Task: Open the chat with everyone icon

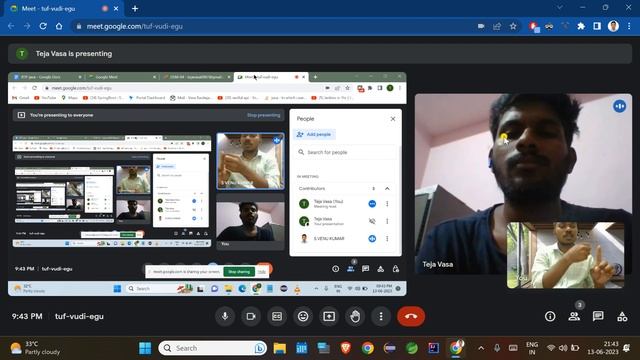Action: [x=598, y=316]
